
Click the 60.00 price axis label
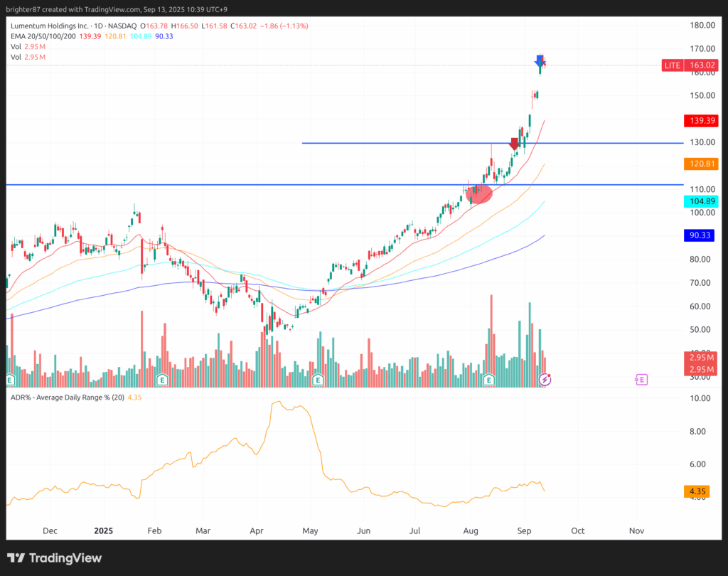coord(700,306)
